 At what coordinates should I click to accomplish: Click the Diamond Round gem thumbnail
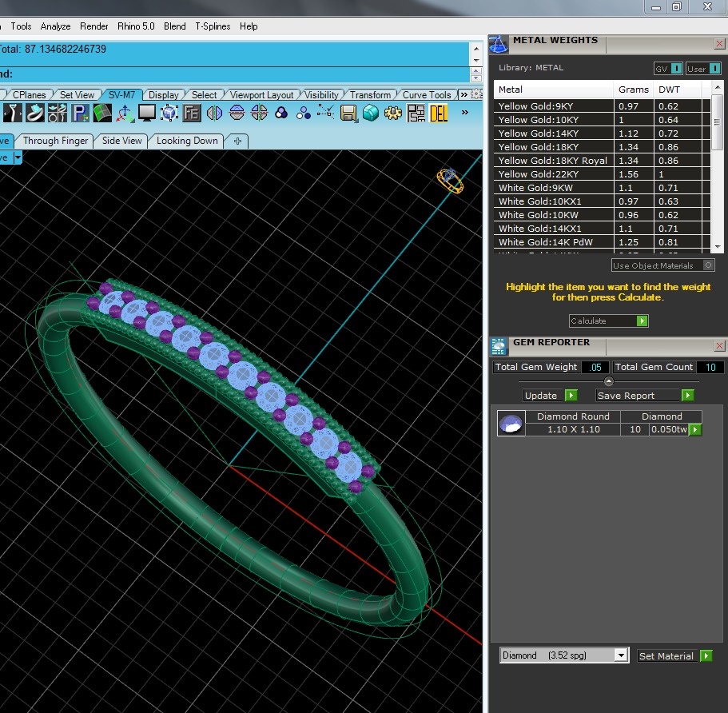pyautogui.click(x=511, y=423)
